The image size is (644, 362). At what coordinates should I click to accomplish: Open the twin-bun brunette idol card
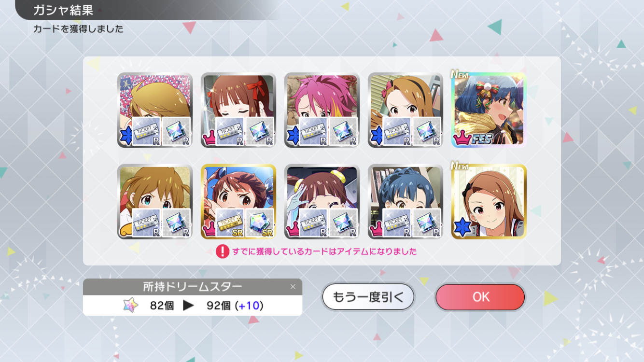[x=322, y=202]
